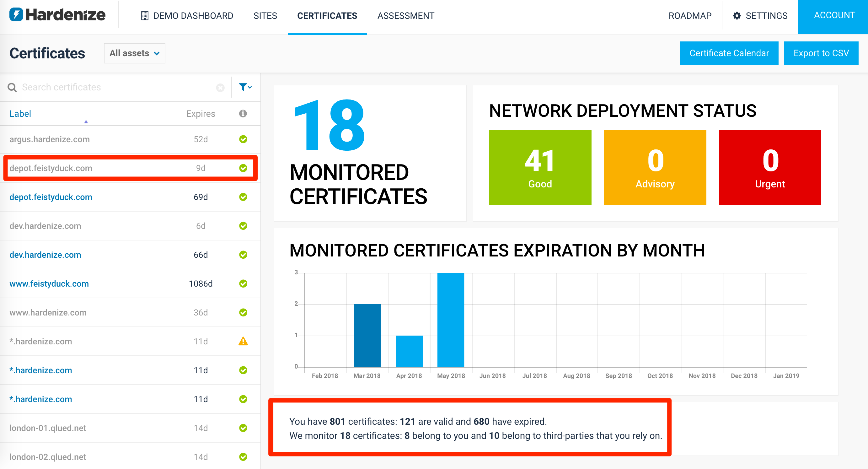Expand the All assets dropdown

(134, 53)
